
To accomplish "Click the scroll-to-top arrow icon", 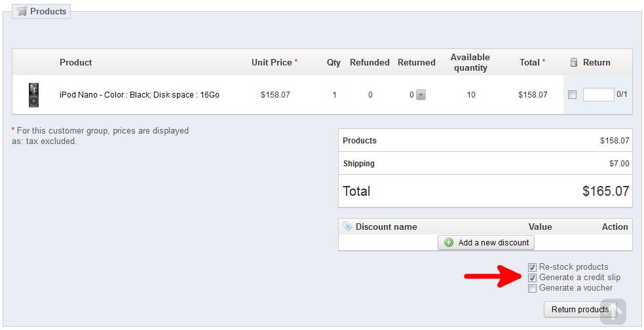I will pyautogui.click(x=612, y=312).
